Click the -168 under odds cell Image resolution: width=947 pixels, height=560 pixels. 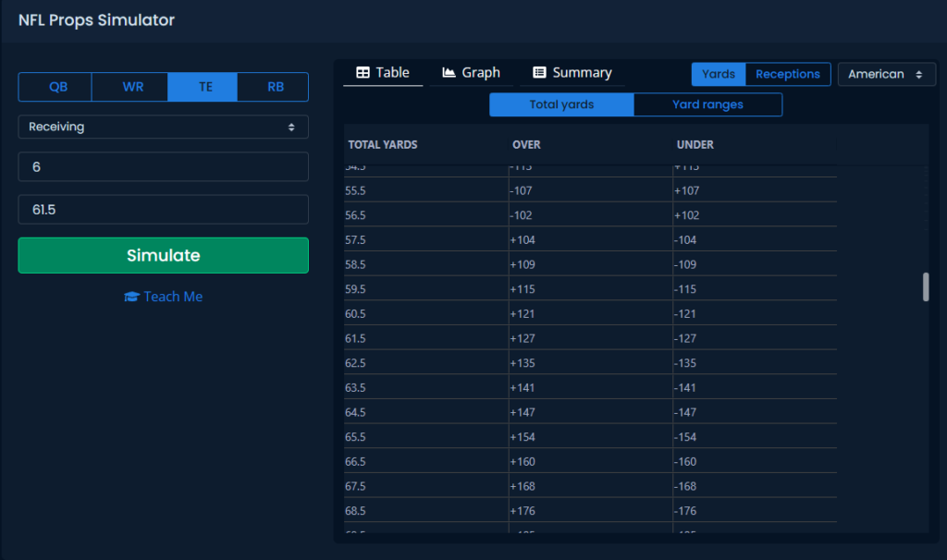755,486
